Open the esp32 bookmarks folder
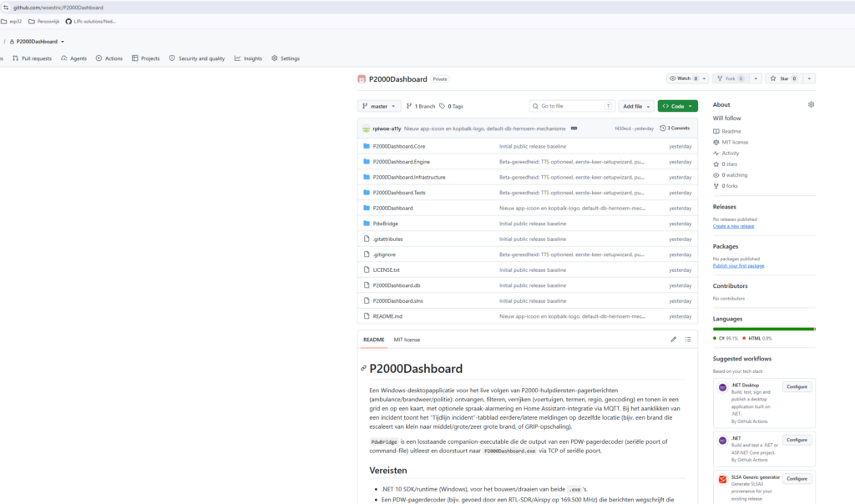 [12, 21]
